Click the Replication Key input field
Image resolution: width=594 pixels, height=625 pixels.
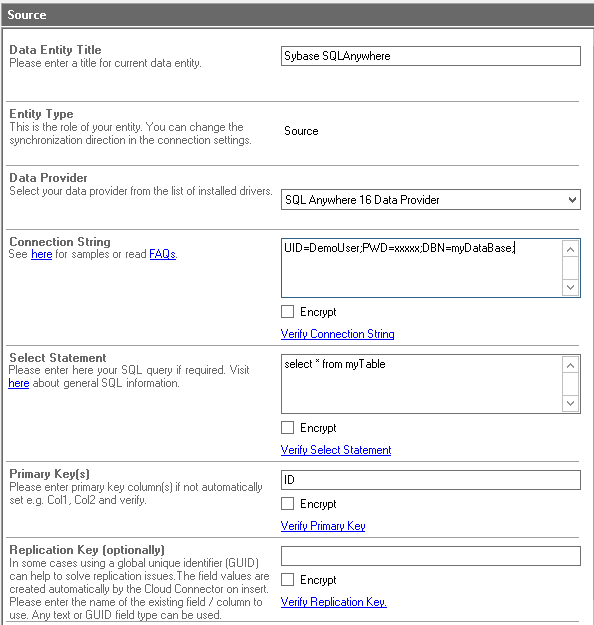pyautogui.click(x=431, y=556)
